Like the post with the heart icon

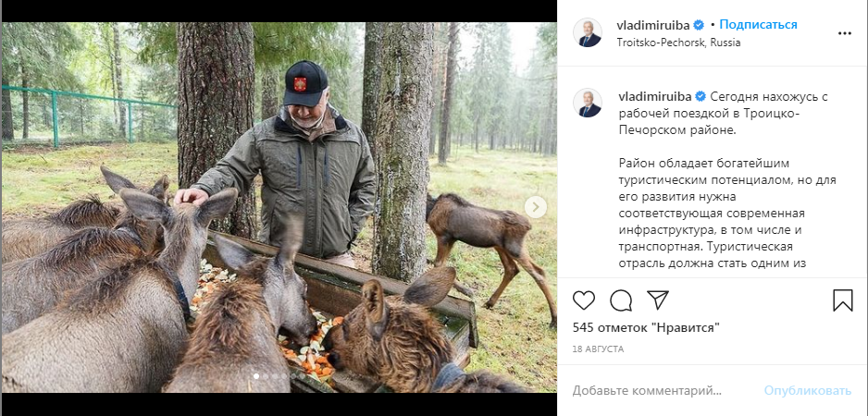tap(584, 300)
